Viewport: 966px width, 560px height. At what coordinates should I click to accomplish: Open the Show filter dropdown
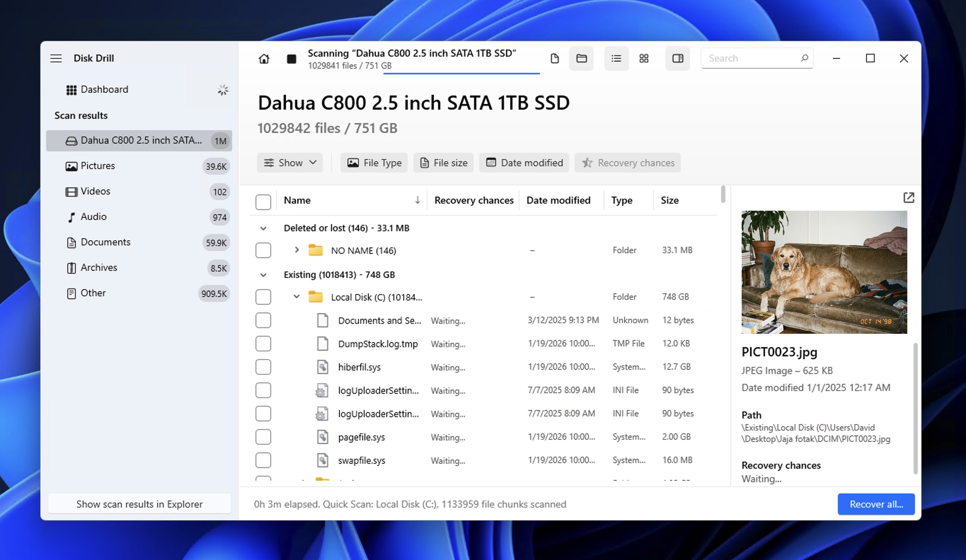coord(290,162)
